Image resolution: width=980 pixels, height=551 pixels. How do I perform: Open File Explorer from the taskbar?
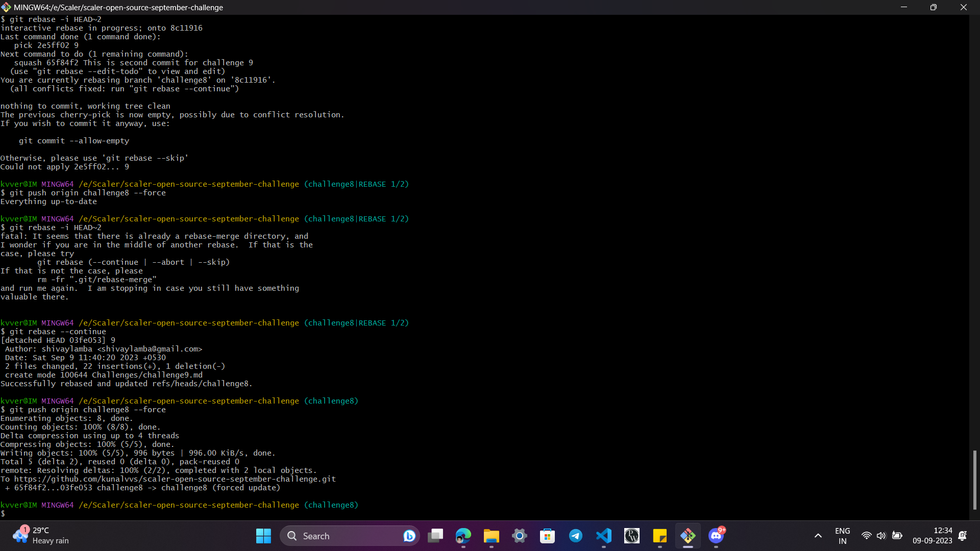tap(491, 536)
